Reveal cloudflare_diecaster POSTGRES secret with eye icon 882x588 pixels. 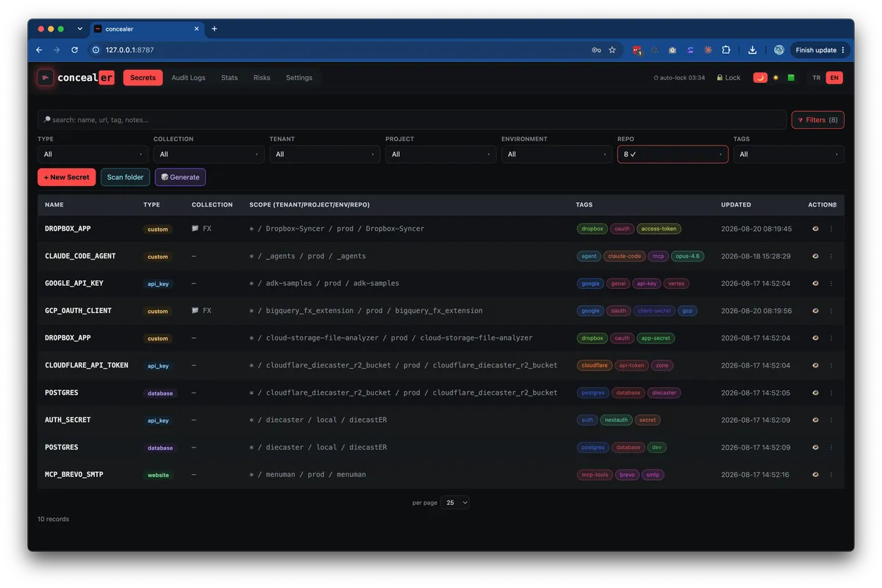pyautogui.click(x=815, y=392)
